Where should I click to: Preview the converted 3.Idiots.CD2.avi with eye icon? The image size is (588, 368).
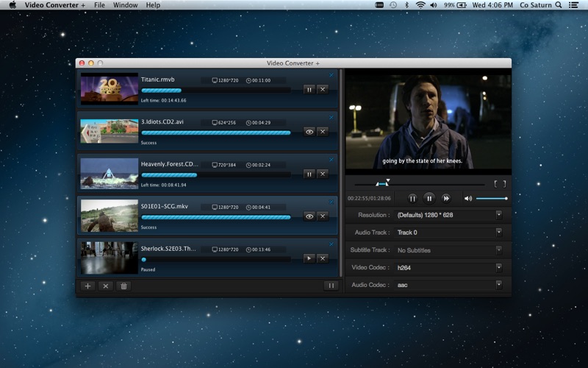tap(309, 132)
